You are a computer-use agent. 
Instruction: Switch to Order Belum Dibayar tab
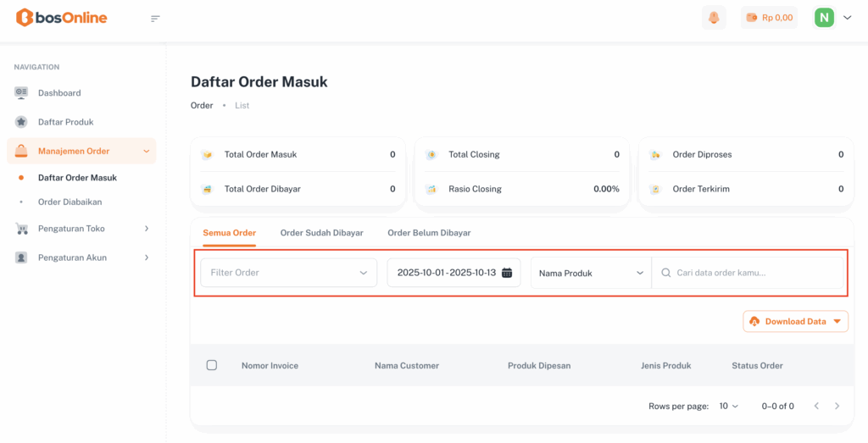tap(429, 233)
